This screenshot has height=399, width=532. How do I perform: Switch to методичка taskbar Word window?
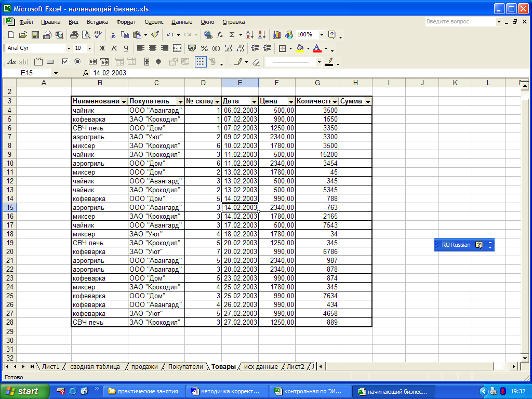click(228, 391)
